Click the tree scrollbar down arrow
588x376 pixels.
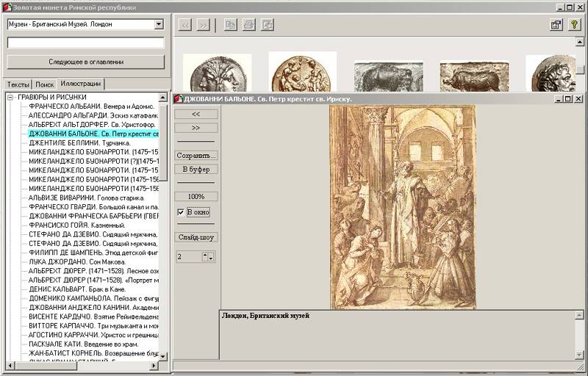163,356
